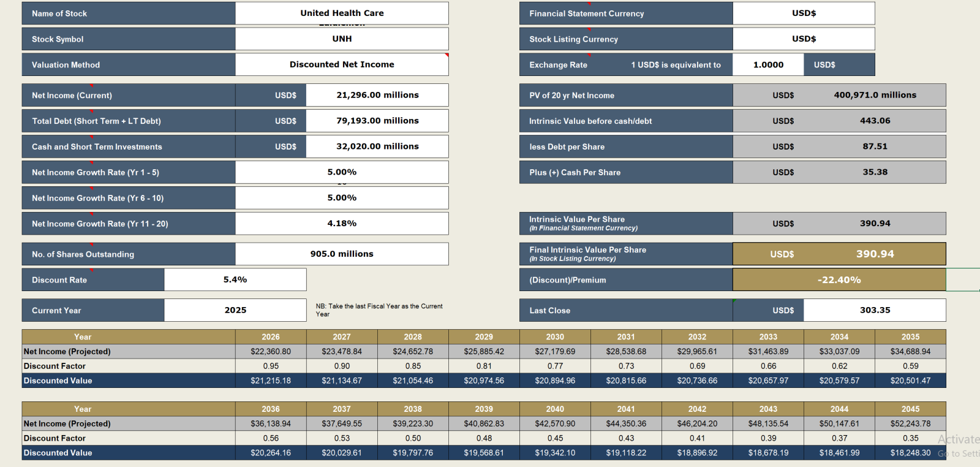Click the Exchange Rate label
The width and height of the screenshot is (980, 467).
558,65
